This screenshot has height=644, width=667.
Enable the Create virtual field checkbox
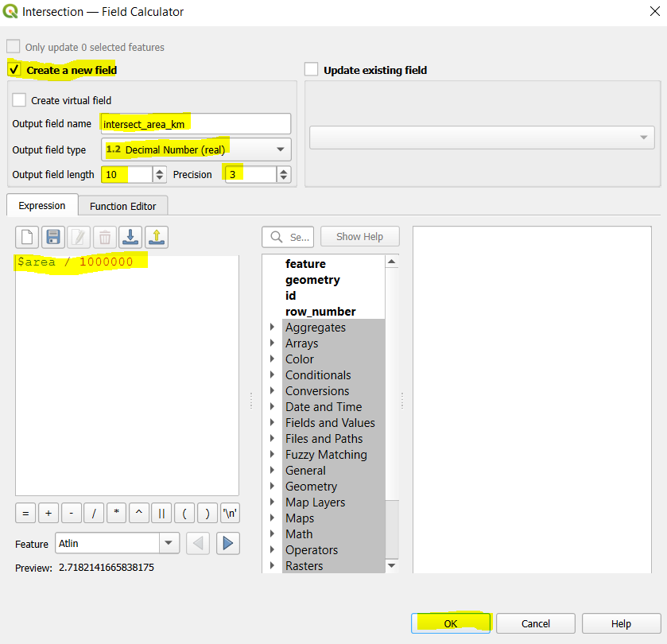point(19,100)
